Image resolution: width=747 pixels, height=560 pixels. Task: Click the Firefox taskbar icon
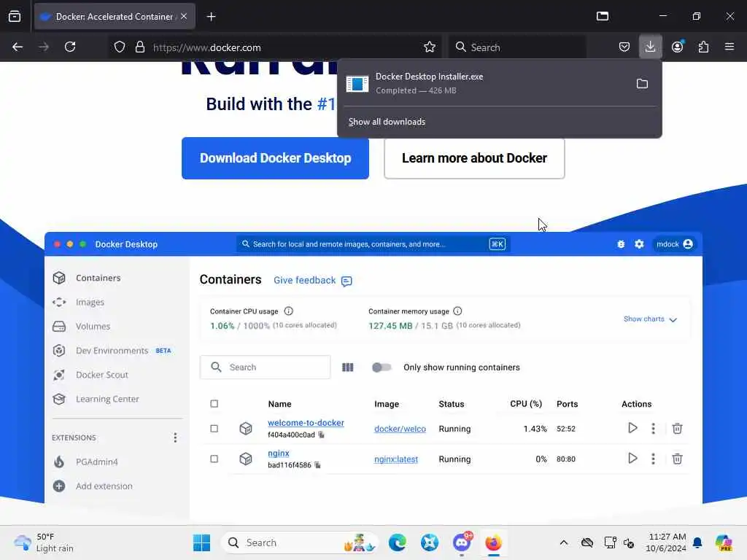coord(494,542)
